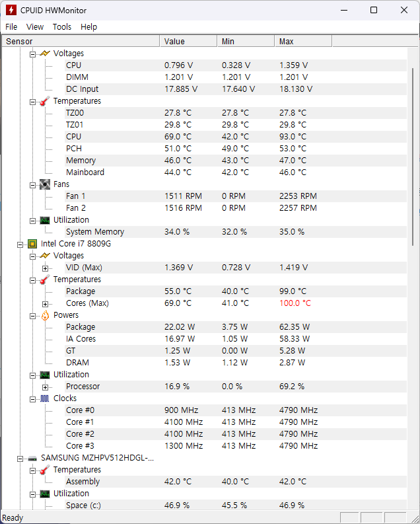
Task: Click the mainboard Temperatures thermometer icon
Action: (x=45, y=101)
